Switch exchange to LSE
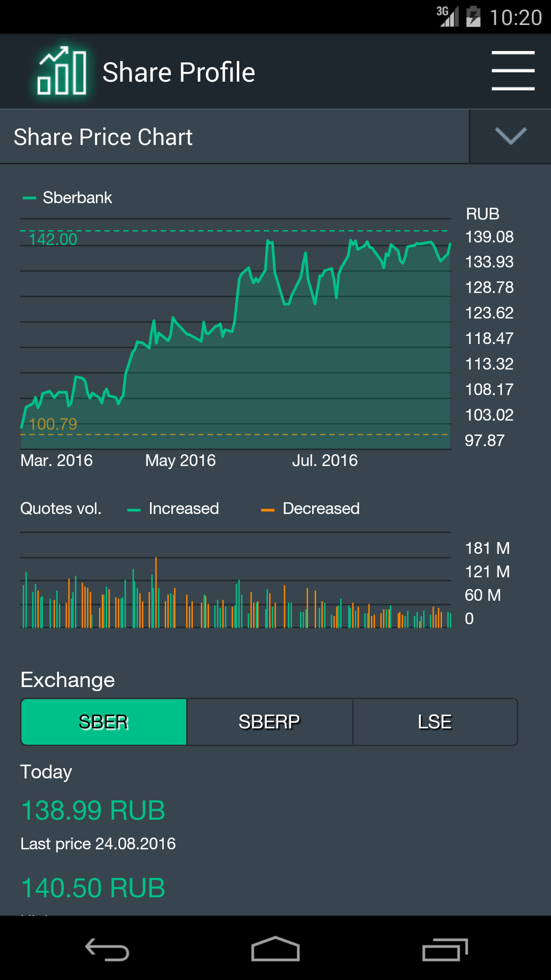The image size is (551, 980). (x=435, y=722)
